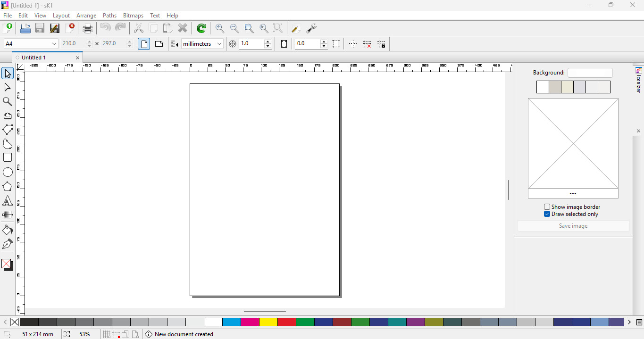Open the Stroke pen tool
Image resolution: width=644 pixels, height=339 pixels.
tap(8, 244)
